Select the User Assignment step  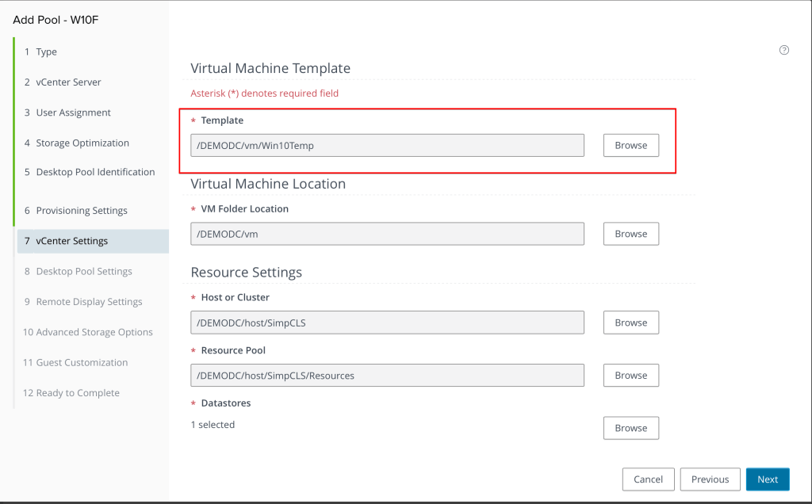pyautogui.click(x=73, y=113)
